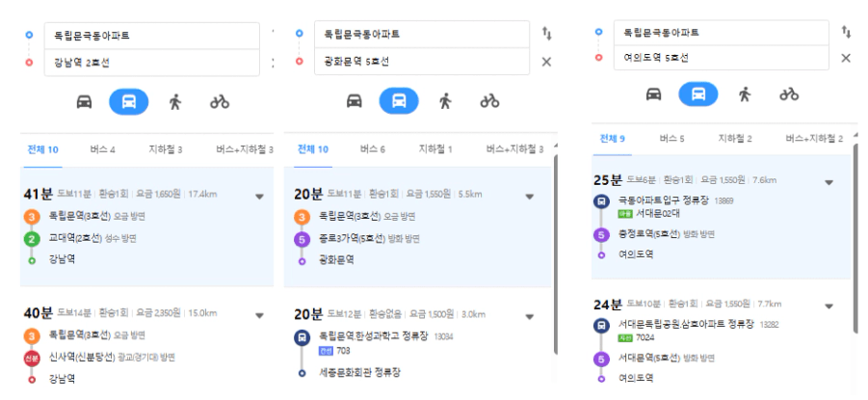Expand the 41분 route details
Viewport: 868px width, 400px height.
[x=259, y=196]
